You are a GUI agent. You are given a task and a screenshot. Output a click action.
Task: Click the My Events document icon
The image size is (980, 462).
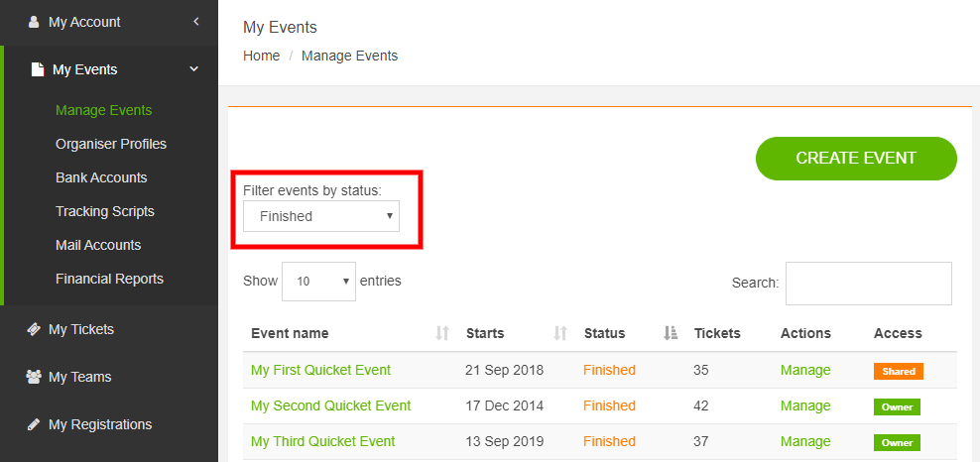37,69
